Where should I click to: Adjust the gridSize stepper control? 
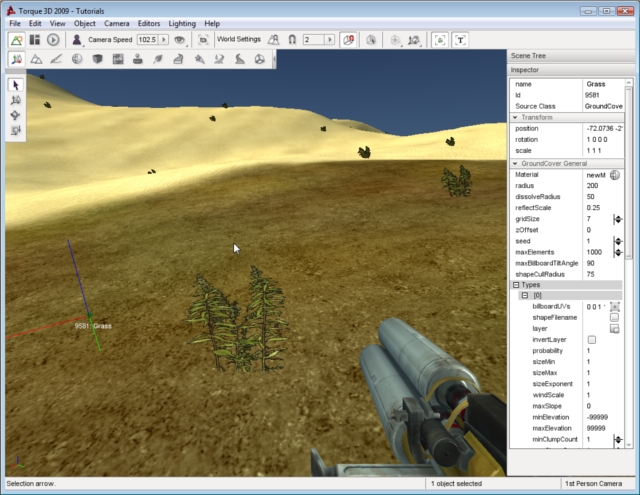(x=617, y=219)
